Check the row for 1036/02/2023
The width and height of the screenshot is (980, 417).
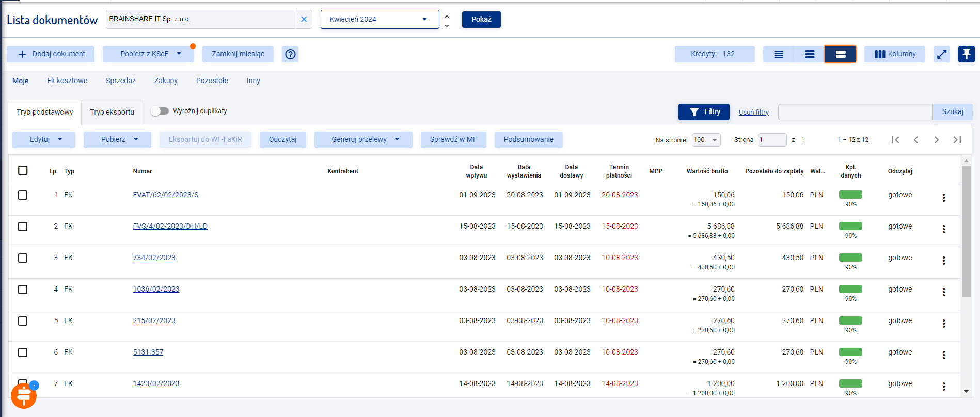pos(23,290)
